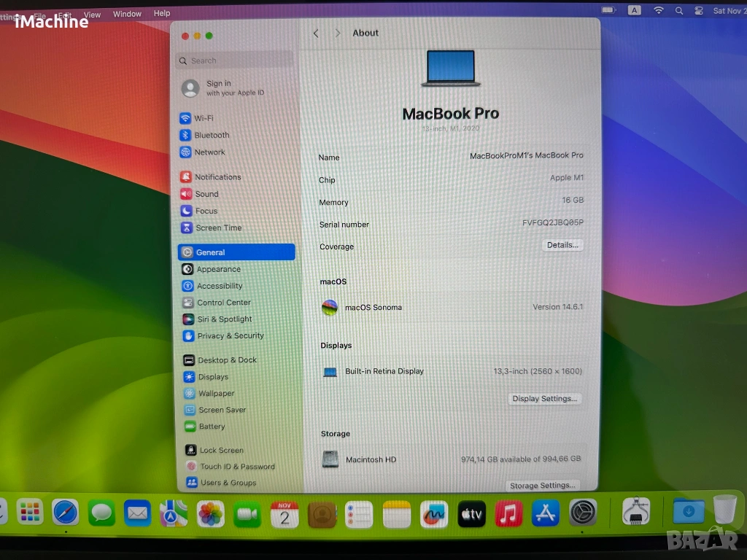Click the Storage Settings button
Screen dimensions: 747x560
point(543,486)
